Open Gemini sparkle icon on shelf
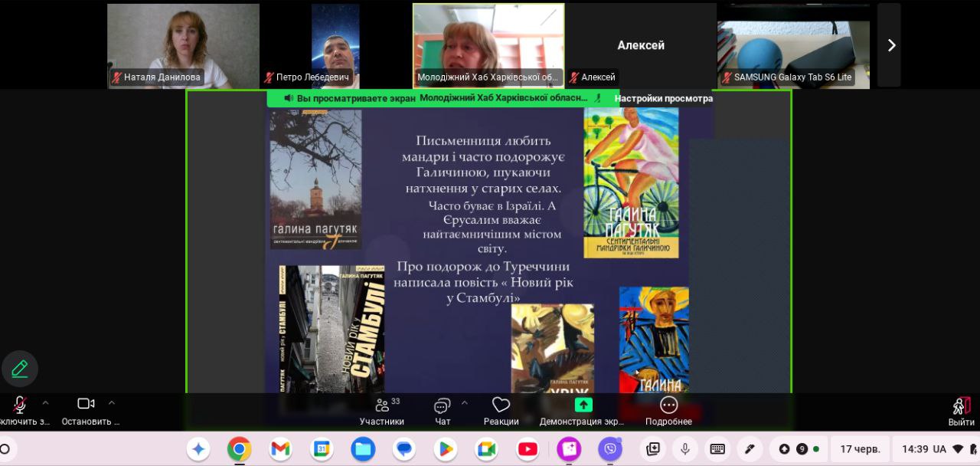The width and height of the screenshot is (980, 466). tap(198, 449)
